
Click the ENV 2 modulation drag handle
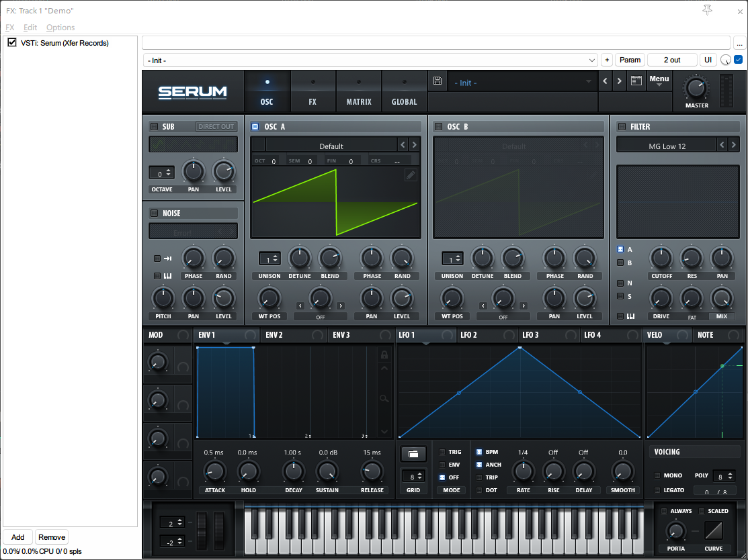point(317,335)
